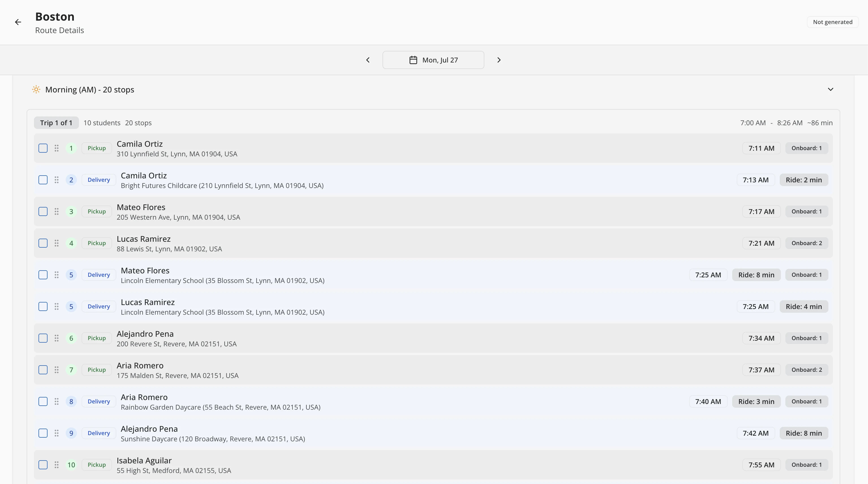Go to previous day with left chevron

click(x=368, y=60)
